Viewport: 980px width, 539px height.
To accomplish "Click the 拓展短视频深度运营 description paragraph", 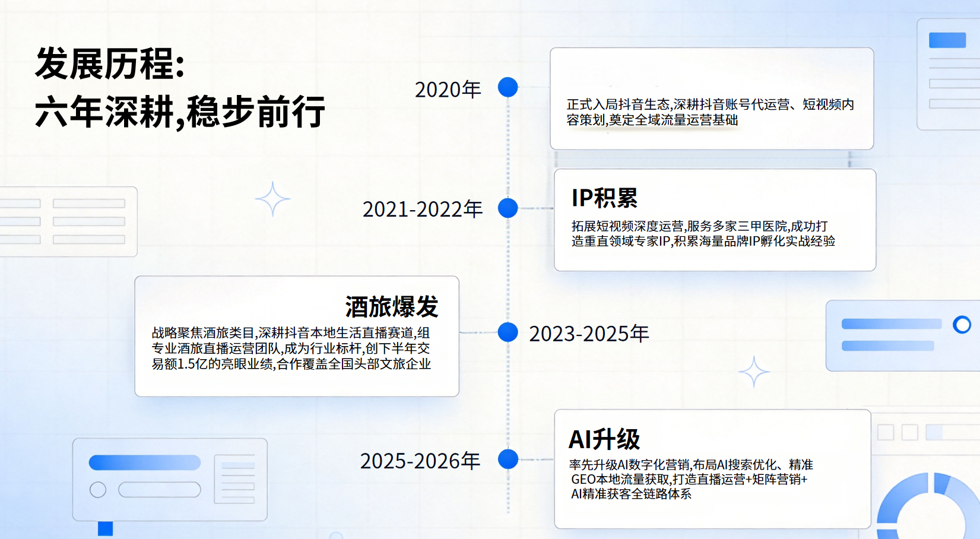I will (x=703, y=233).
